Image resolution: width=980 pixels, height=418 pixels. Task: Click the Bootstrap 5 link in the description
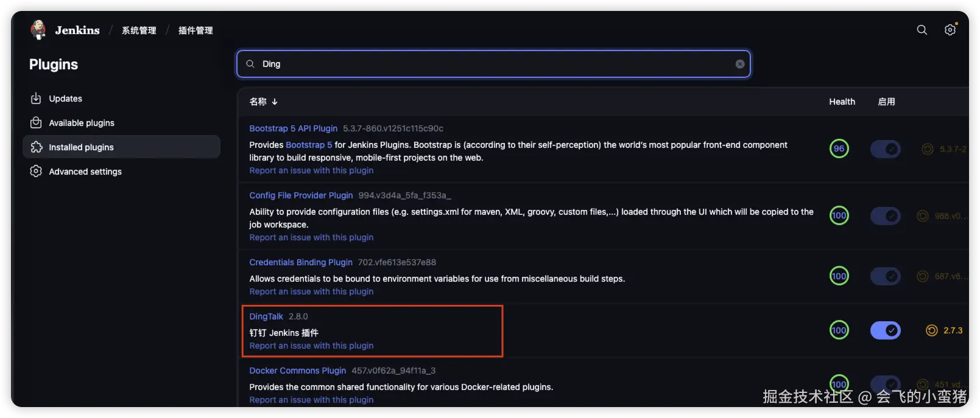pyautogui.click(x=309, y=145)
